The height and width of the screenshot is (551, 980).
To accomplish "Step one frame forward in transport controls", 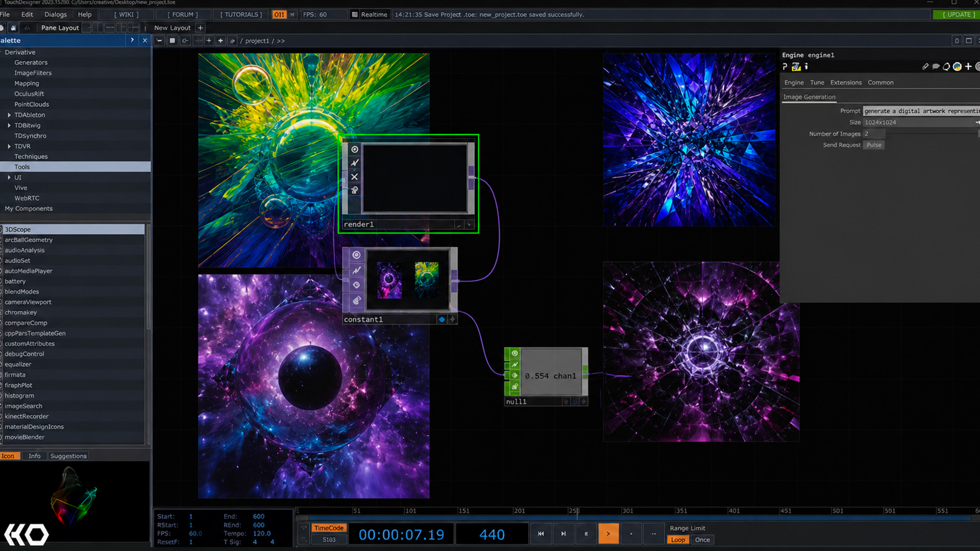I will click(563, 534).
